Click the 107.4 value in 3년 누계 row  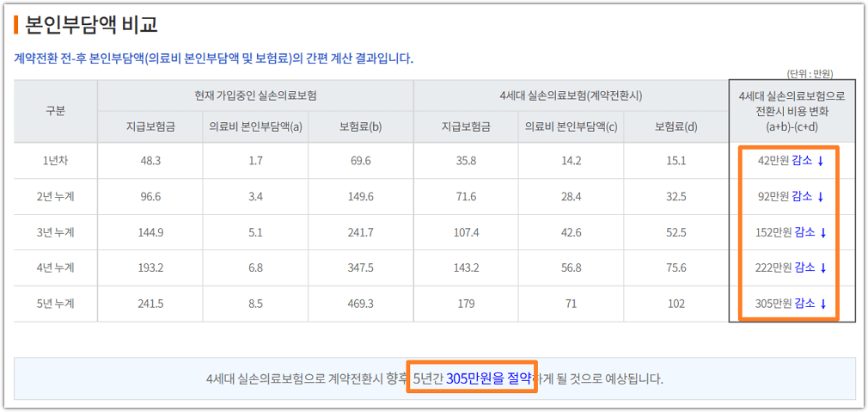(466, 232)
